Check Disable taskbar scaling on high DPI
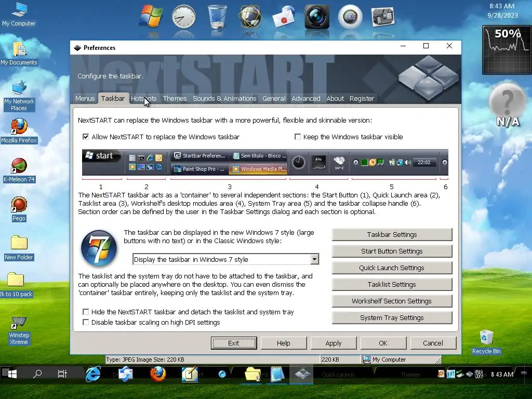532x399 pixels. coord(86,322)
